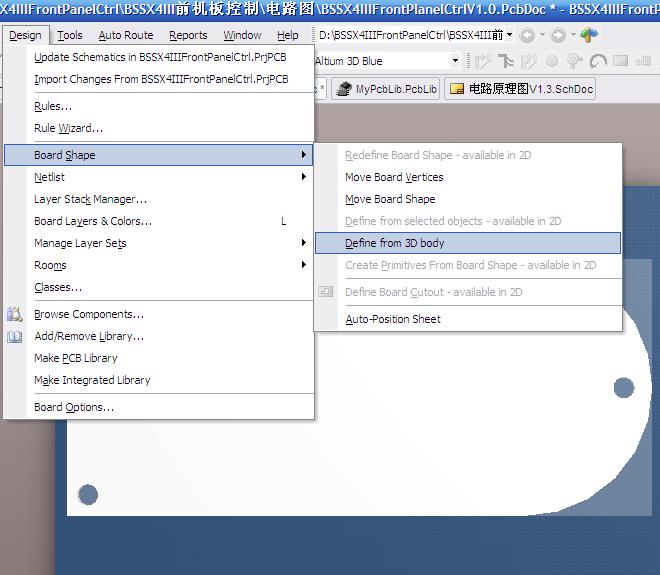This screenshot has height=575, width=660.
Task: Click the navigate forward arrow icon
Action: pos(559,35)
